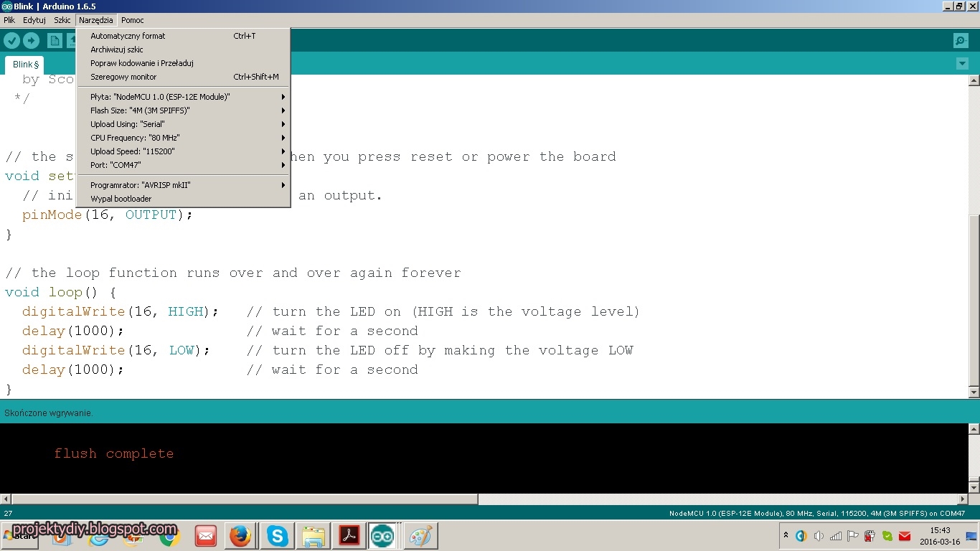Open Adobe Reader from the taskbar
Viewport: 980px width, 551px height.
tap(349, 536)
